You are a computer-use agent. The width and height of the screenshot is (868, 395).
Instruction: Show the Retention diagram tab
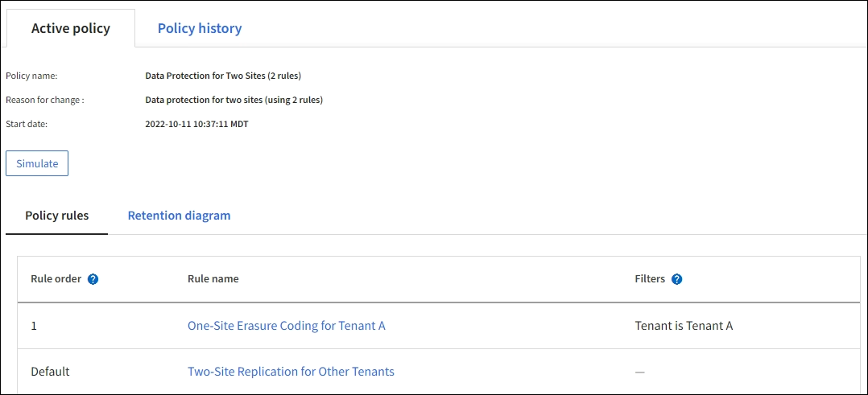point(179,216)
